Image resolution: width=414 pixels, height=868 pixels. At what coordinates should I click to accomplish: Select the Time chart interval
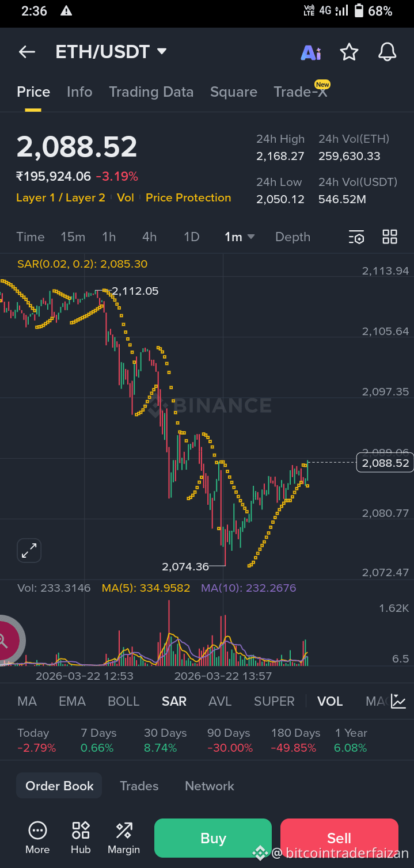pyautogui.click(x=31, y=237)
